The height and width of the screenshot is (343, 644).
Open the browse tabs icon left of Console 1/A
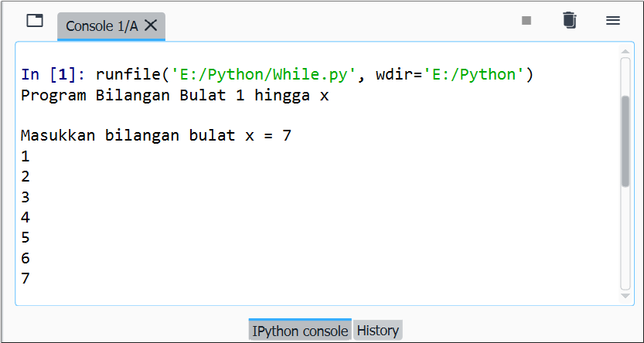coord(35,21)
